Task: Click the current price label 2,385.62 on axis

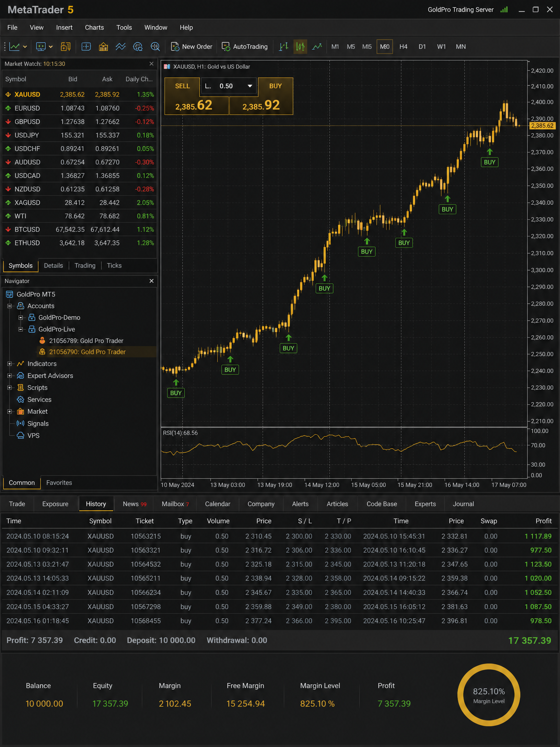Action: tap(542, 126)
